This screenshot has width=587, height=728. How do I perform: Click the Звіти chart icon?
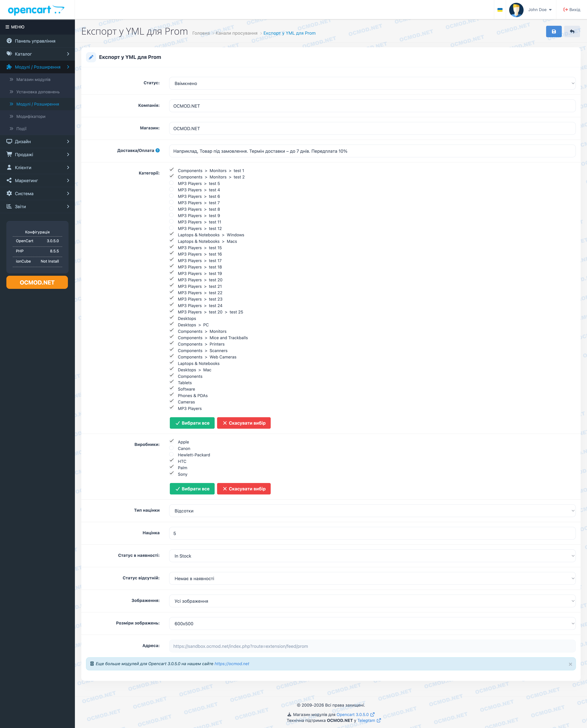[9, 206]
